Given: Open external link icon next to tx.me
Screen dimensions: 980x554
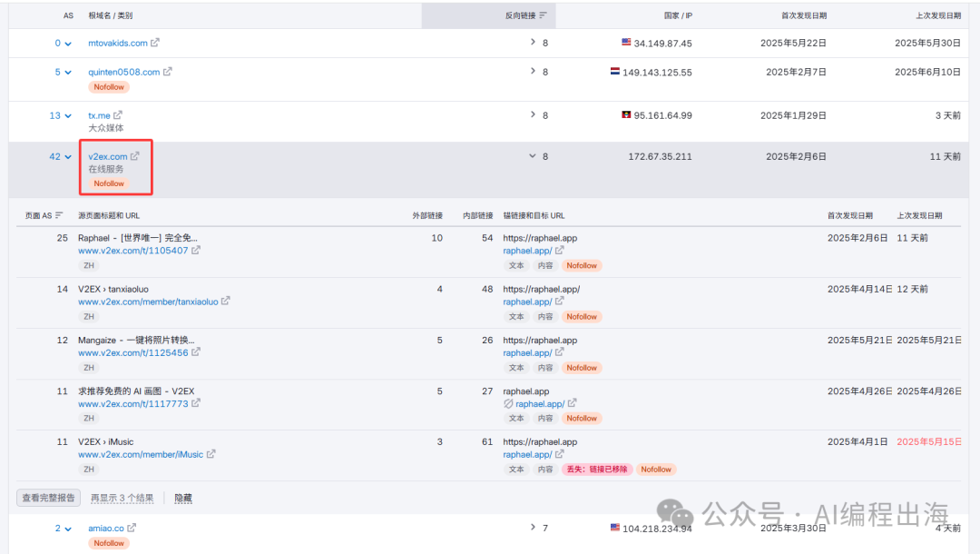Looking at the screenshot, I should [x=118, y=115].
